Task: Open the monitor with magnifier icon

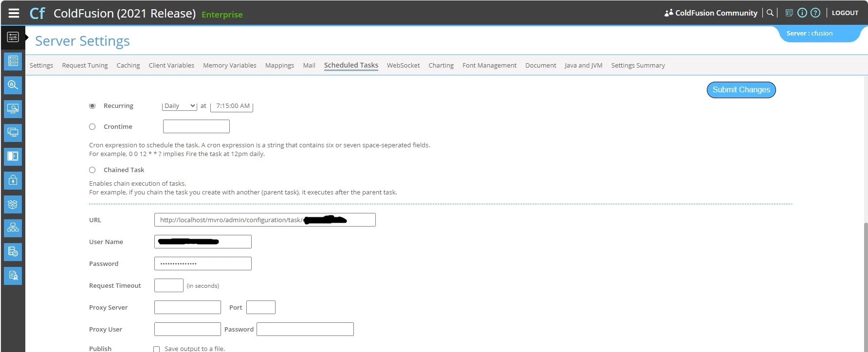Action: click(x=13, y=108)
